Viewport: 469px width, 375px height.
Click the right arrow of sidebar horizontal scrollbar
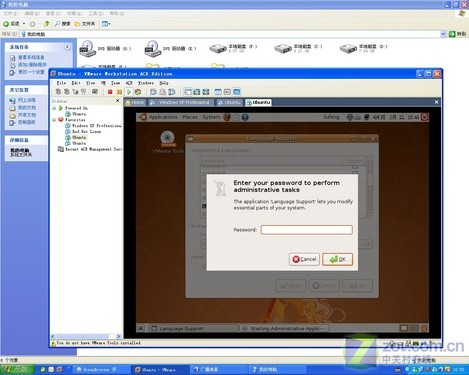pos(118,336)
